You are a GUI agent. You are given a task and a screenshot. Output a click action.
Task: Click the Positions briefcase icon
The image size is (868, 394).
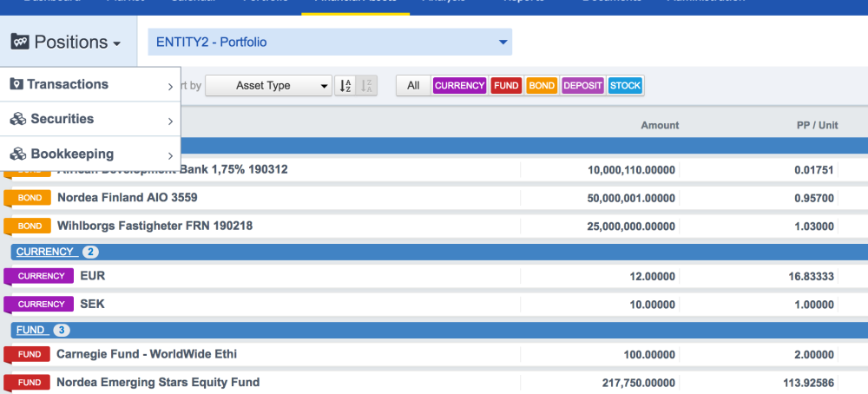[x=20, y=42]
